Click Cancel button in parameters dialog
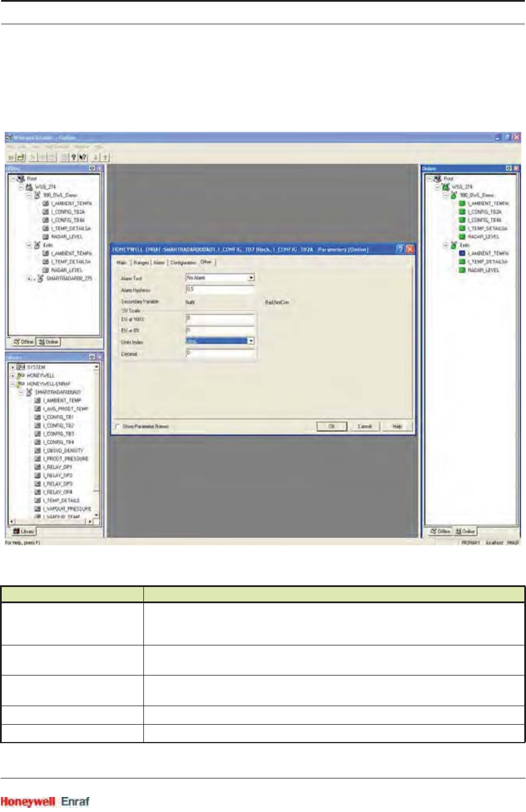The image size is (526, 812). point(365,426)
